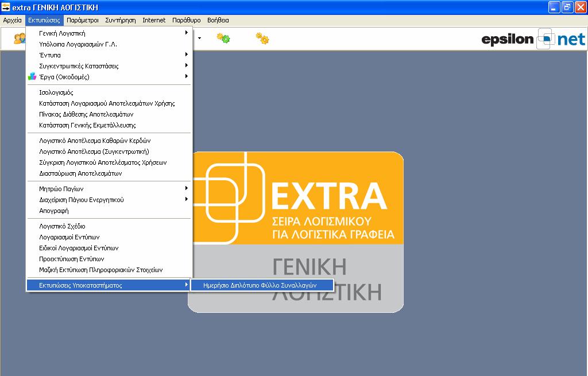Click the extra app icon in title bar
This screenshot has width=588, height=376.
6,7
